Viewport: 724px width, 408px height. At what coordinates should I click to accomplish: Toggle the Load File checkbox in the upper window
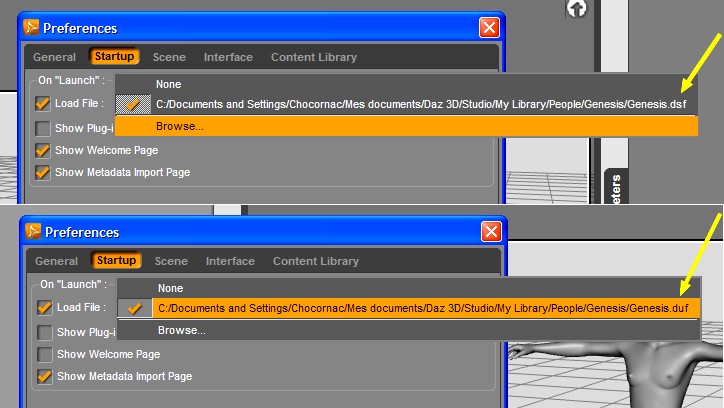[x=42, y=103]
